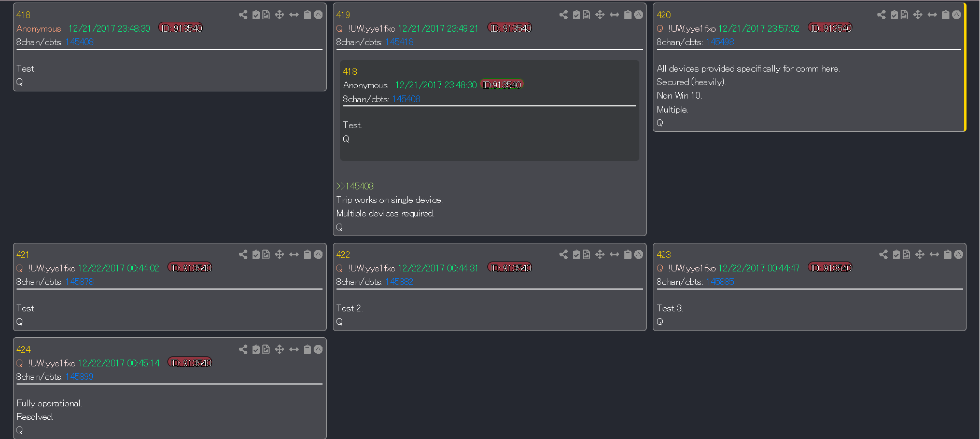The image size is (980, 439).
Task: Click the clipboard-check icon on post 422
Action: coord(577,254)
